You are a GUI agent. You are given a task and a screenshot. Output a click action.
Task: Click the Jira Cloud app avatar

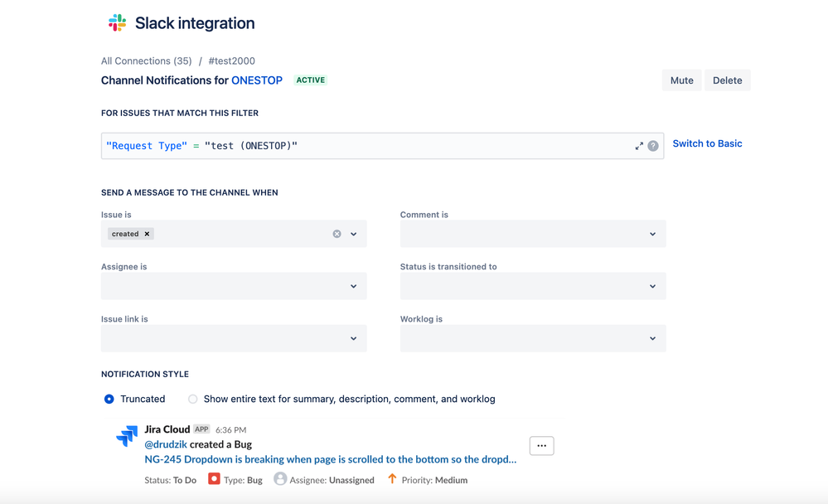127,436
